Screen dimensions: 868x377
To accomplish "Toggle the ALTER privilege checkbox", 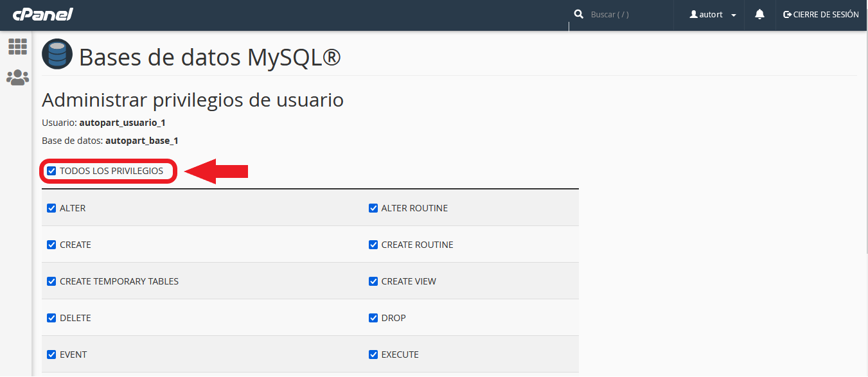I will click(x=51, y=208).
